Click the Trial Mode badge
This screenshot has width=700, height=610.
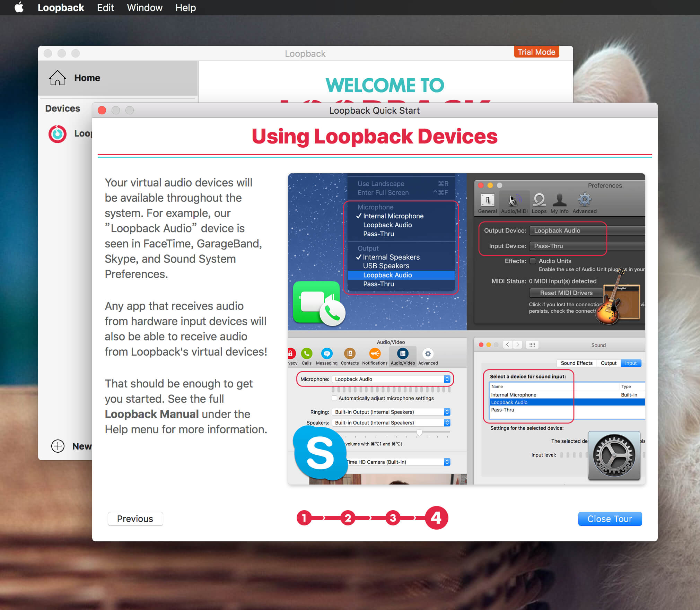[536, 52]
